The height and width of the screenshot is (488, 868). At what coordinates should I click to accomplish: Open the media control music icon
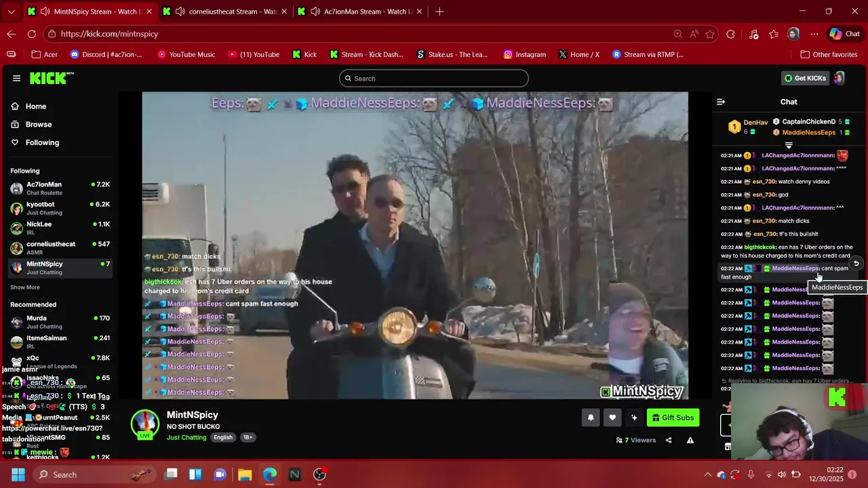coord(753,34)
